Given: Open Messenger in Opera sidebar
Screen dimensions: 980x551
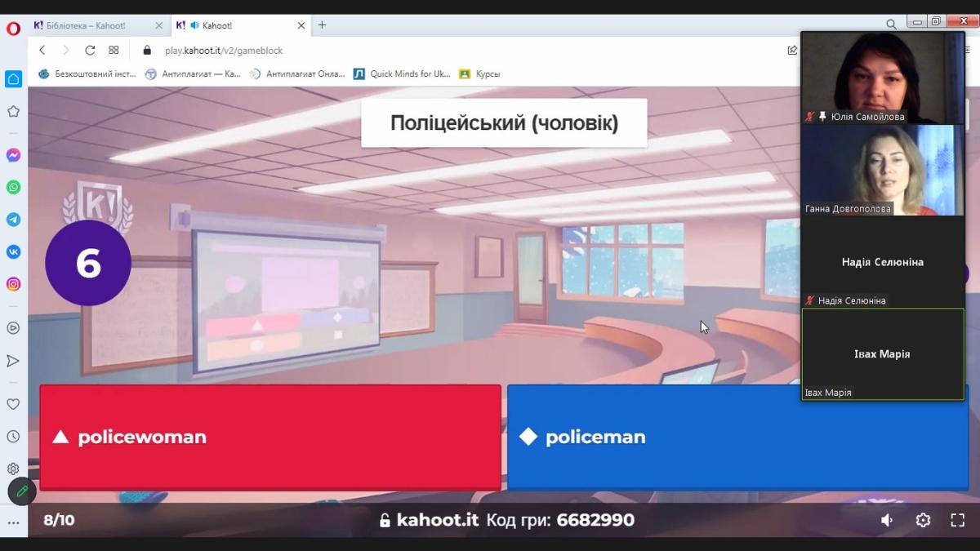Looking at the screenshot, I should [x=13, y=155].
